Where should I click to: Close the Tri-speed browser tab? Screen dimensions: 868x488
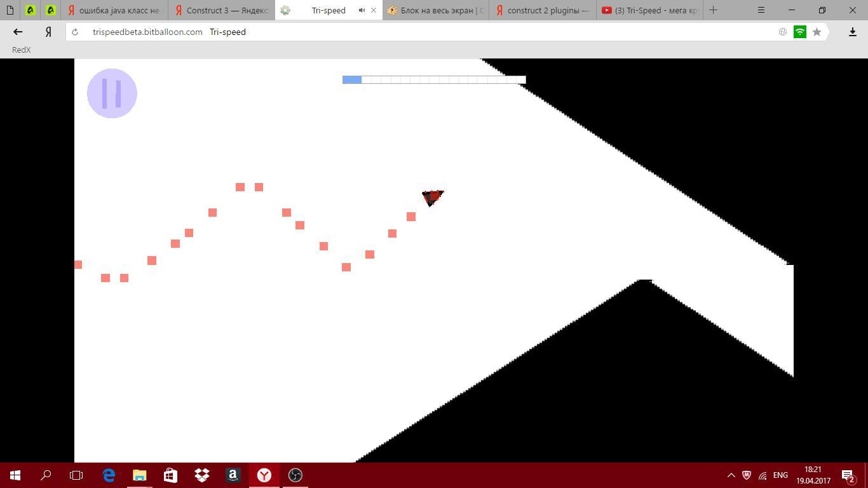(374, 10)
